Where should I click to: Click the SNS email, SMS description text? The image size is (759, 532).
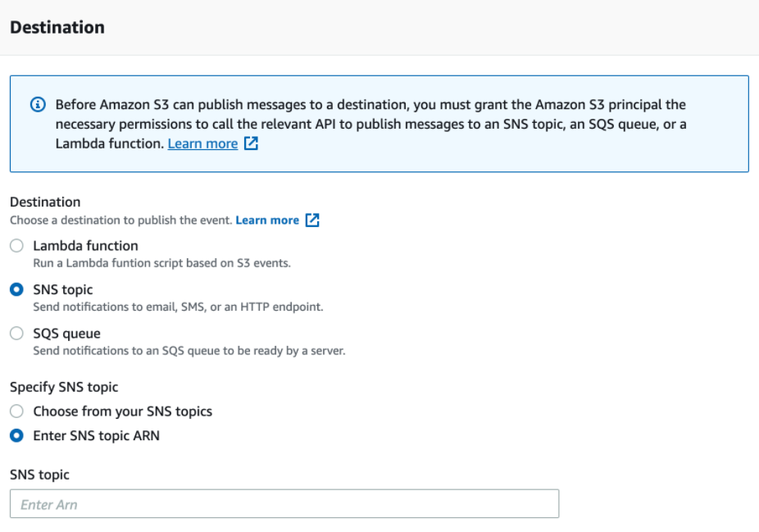178,307
